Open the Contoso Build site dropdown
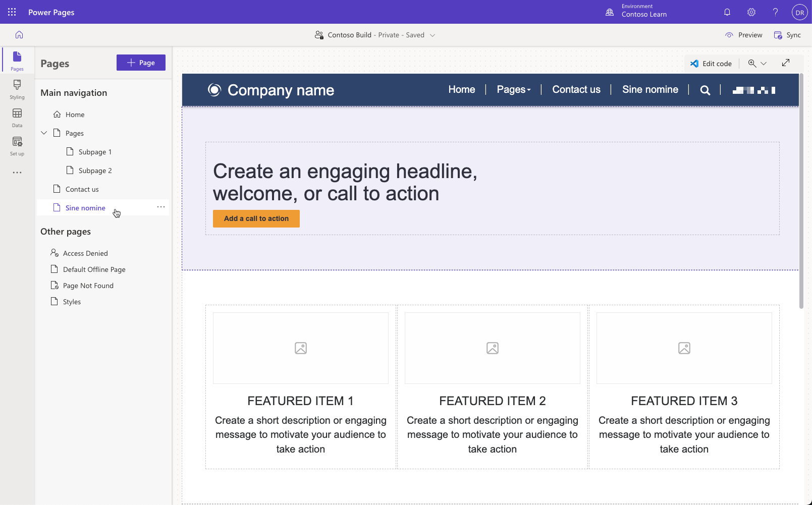This screenshot has height=505, width=812. pos(432,35)
